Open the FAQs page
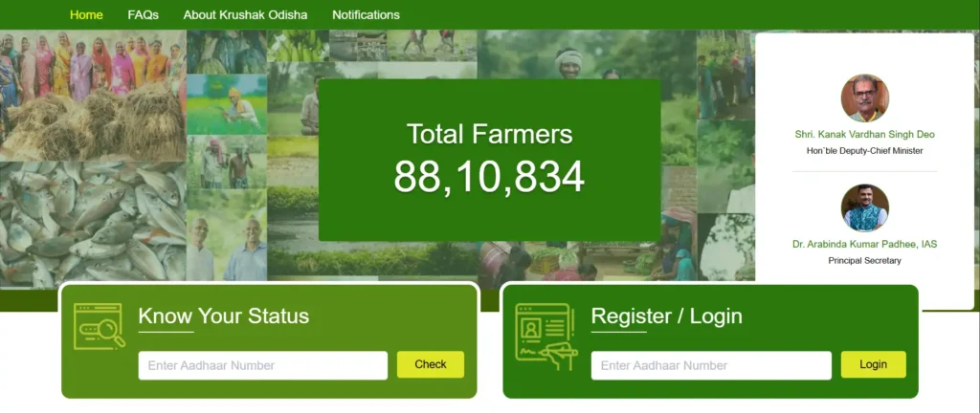 [x=144, y=15]
